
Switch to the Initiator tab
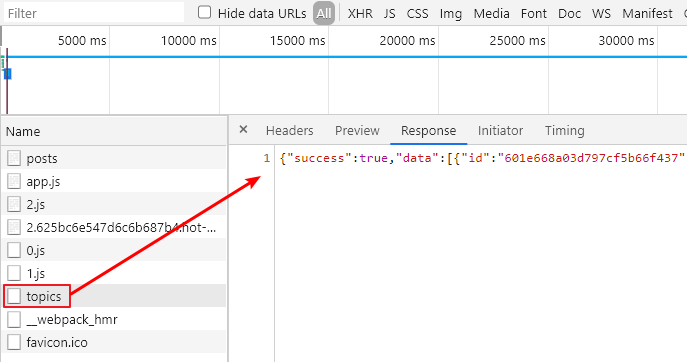tap(500, 131)
